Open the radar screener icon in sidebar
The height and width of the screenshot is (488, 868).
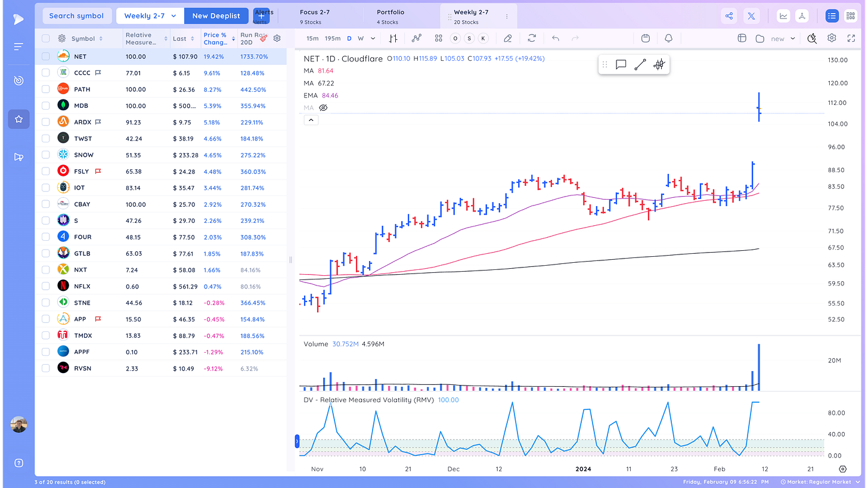18,80
